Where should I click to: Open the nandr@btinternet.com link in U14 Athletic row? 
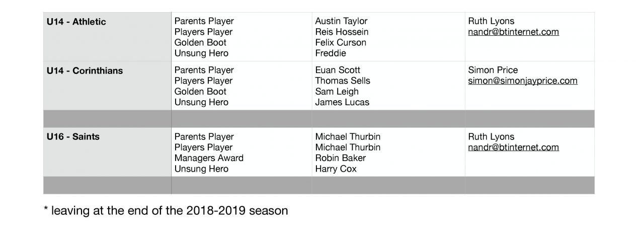pos(513,32)
